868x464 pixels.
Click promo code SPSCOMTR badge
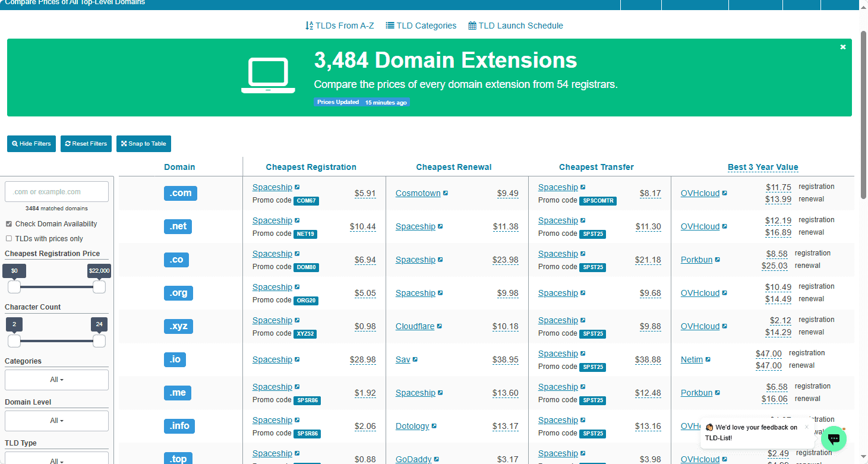[x=598, y=201]
